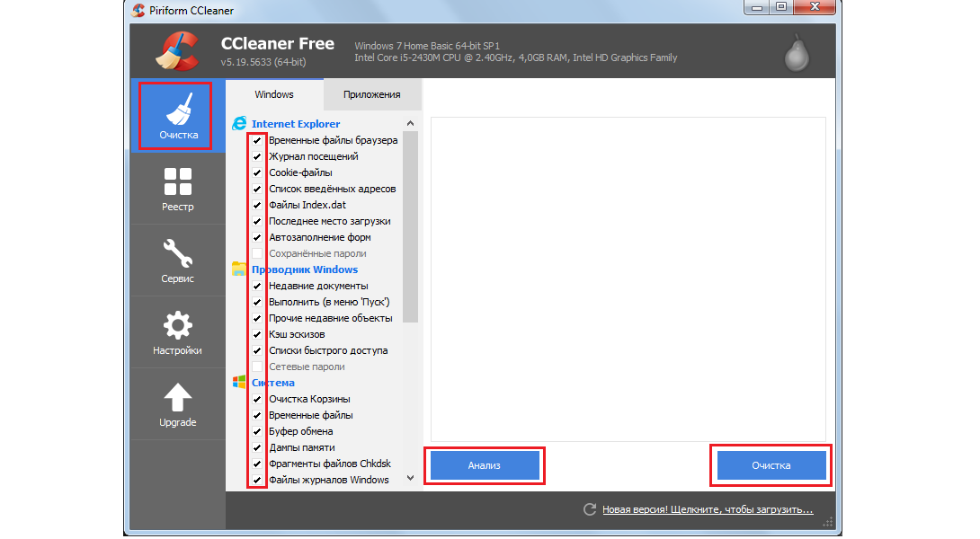
Task: Click the list scroll down arrow
Action: 411,479
